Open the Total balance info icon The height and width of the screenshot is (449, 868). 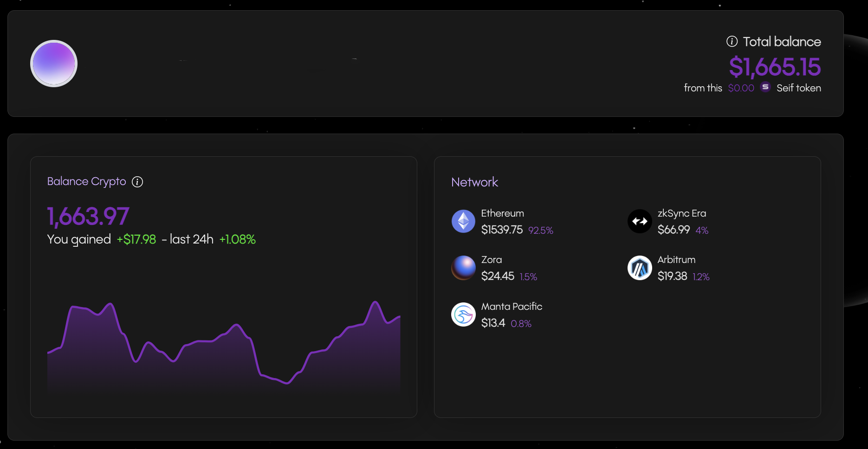pos(732,41)
